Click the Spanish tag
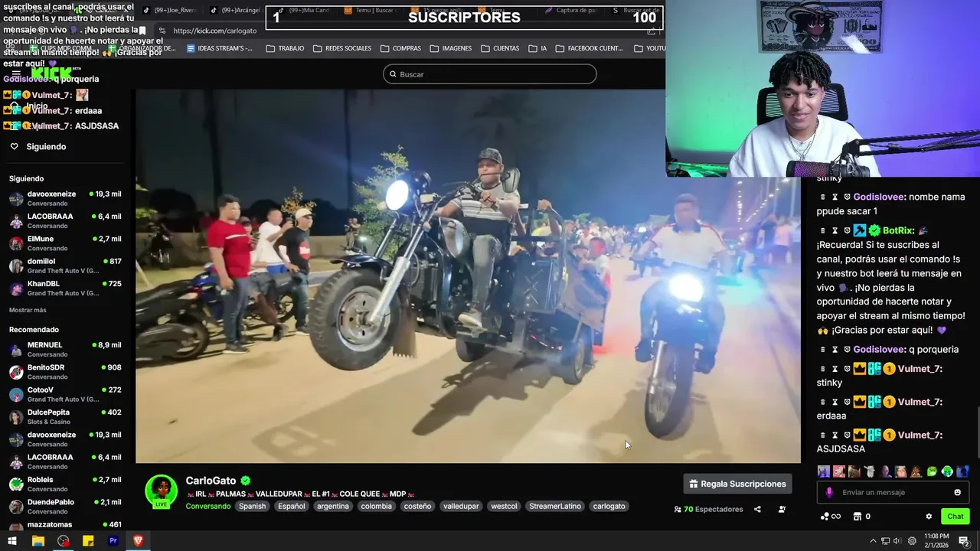Viewport: 980px width, 551px height. pyautogui.click(x=252, y=506)
